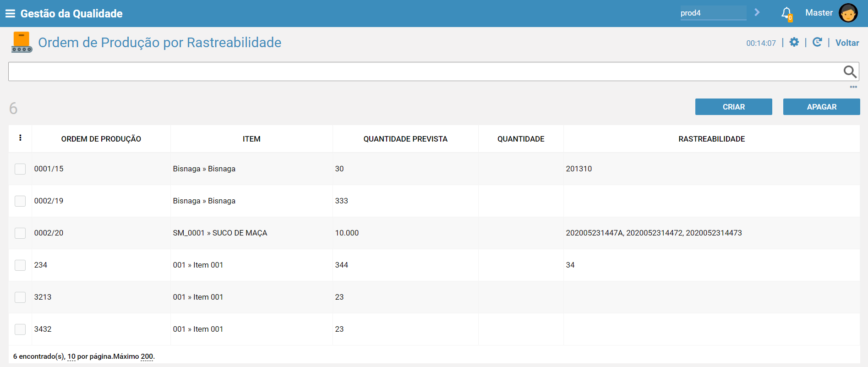Click traceability value 201310
This screenshot has width=868, height=367.
(579, 169)
